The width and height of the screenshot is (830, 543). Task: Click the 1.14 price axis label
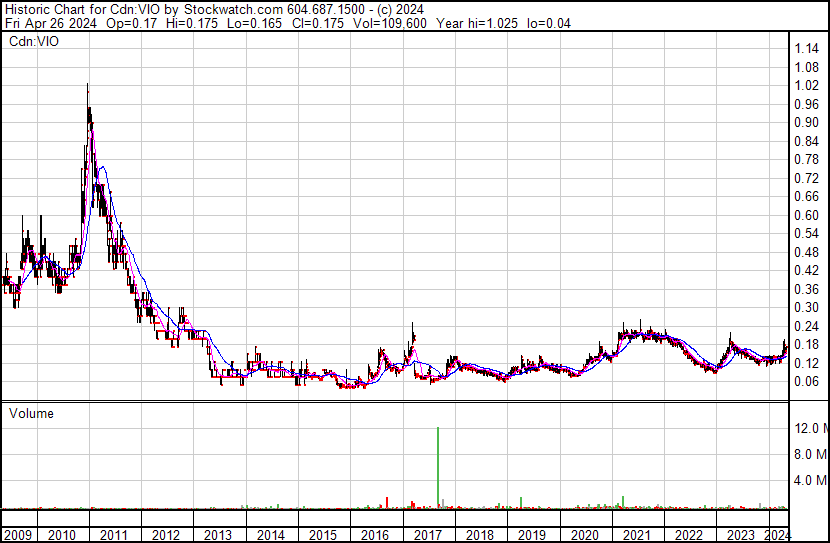(x=807, y=49)
